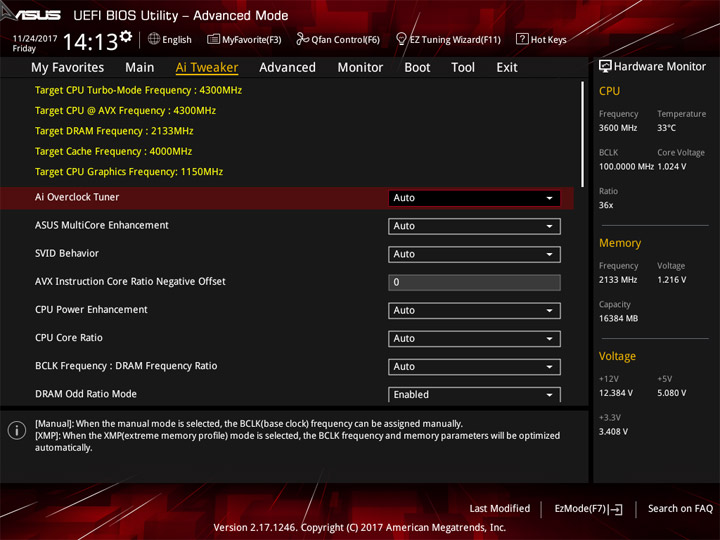720x540 pixels.
Task: Click the memory voltage value 1.216 V
Action: pos(672,280)
